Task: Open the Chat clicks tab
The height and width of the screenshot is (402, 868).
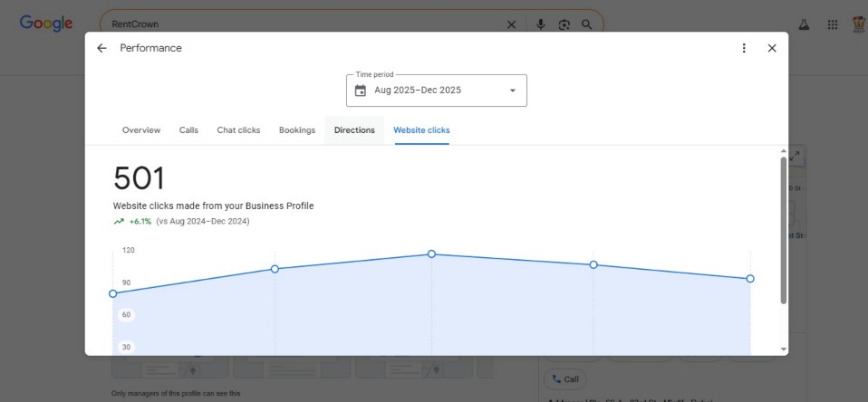Action: [238, 130]
